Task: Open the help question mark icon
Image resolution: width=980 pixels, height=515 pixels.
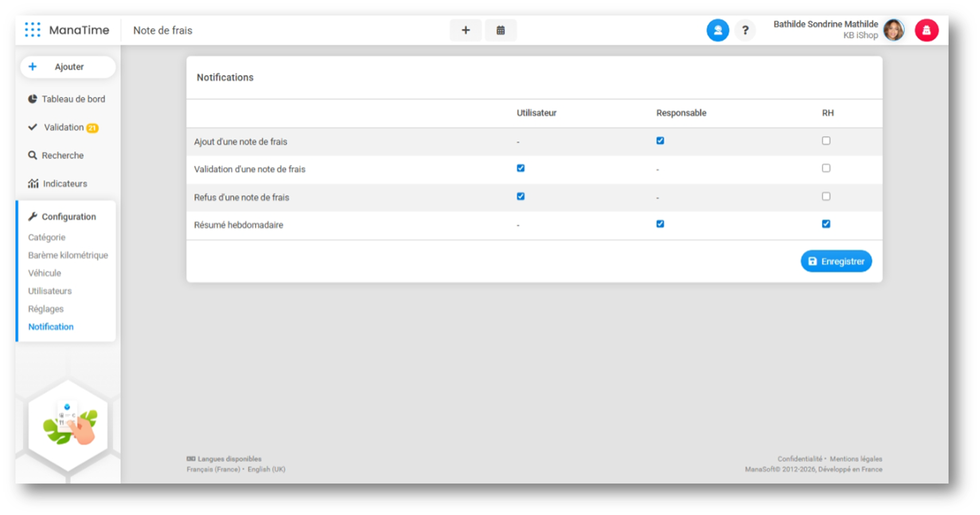Action: pyautogui.click(x=745, y=30)
